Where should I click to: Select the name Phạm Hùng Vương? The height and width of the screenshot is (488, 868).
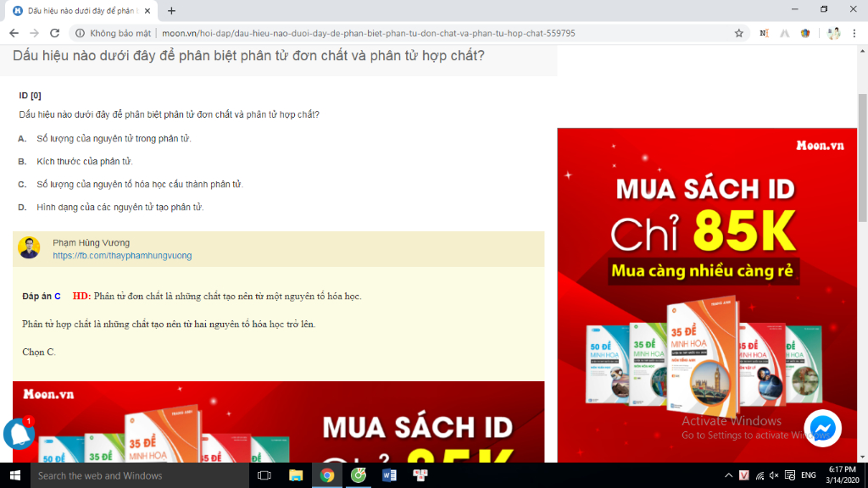(x=92, y=243)
